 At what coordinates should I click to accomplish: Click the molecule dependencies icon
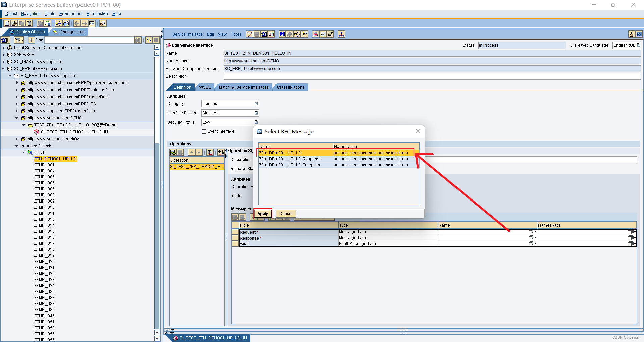click(341, 34)
